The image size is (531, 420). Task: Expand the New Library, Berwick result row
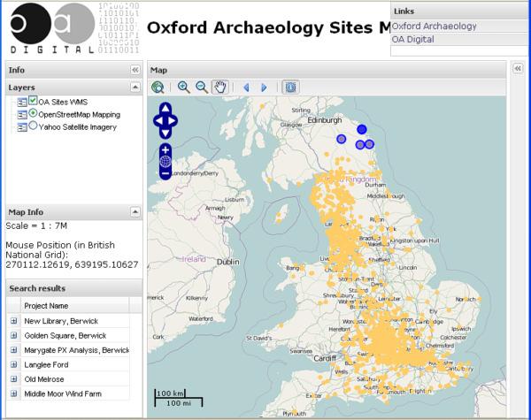point(13,321)
